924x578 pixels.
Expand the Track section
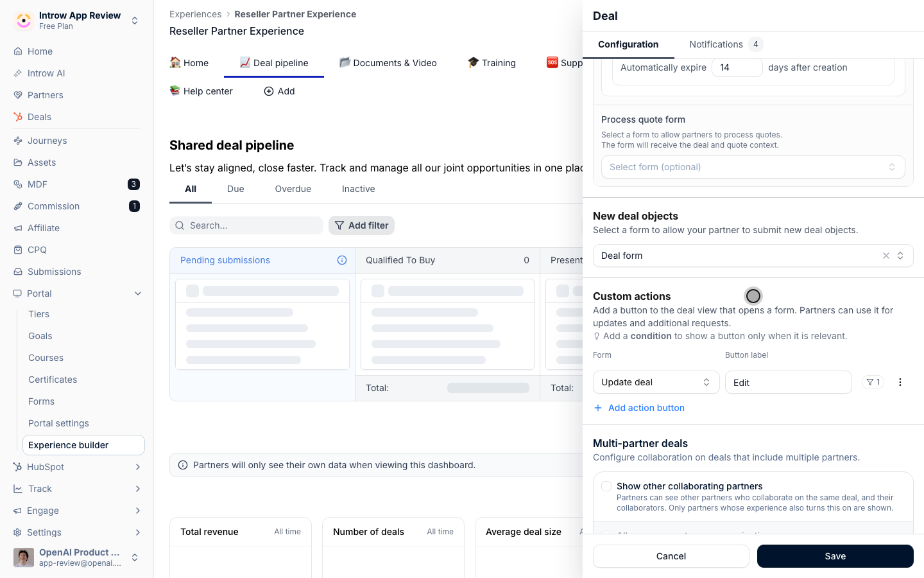tap(138, 489)
